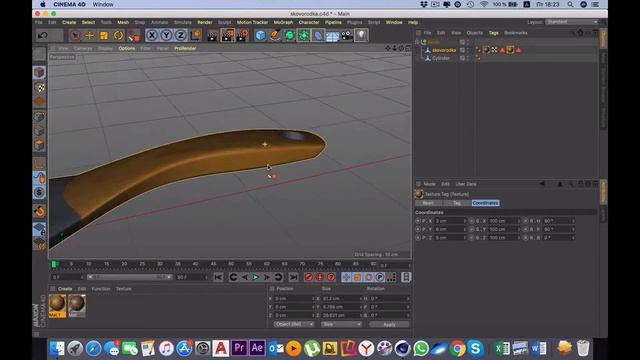Toggle Scale keyframe recording button
Viewport: 640px width, 360px height.
pos(358,278)
